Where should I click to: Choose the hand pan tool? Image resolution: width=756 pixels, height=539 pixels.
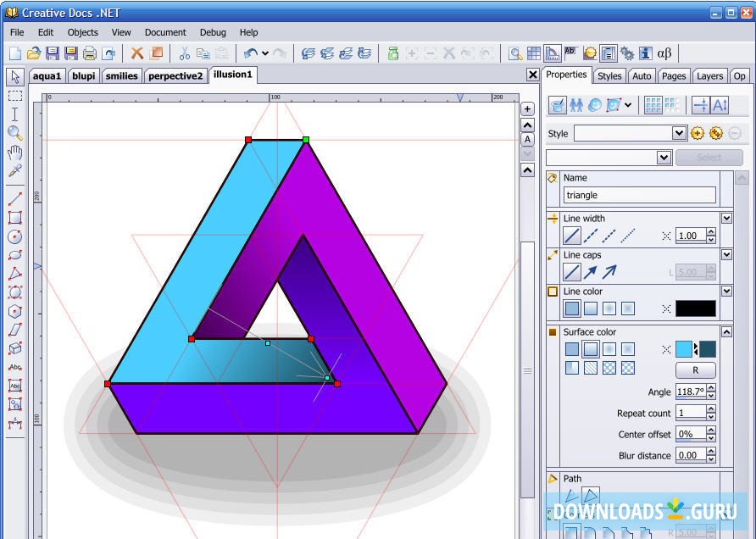pos(15,153)
